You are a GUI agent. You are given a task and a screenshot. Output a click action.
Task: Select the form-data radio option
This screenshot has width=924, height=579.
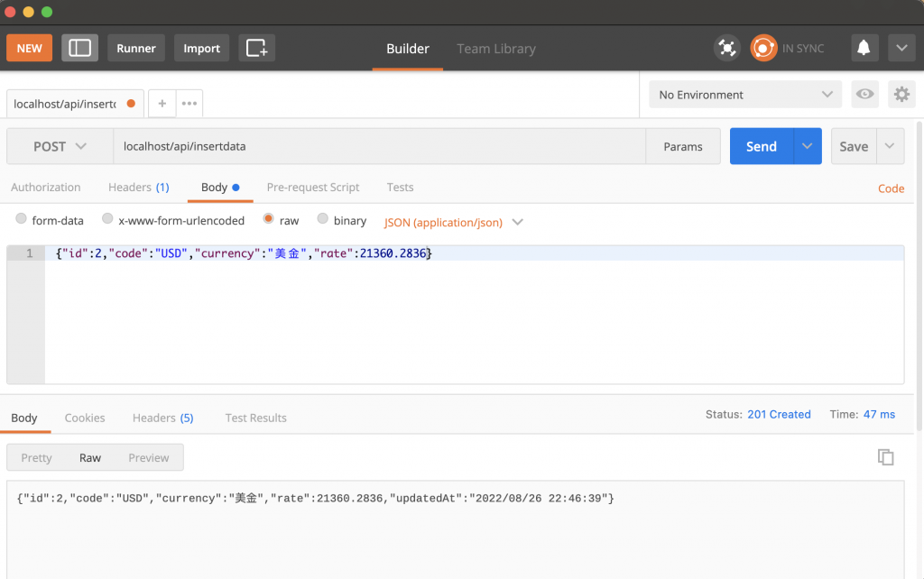(x=22, y=219)
